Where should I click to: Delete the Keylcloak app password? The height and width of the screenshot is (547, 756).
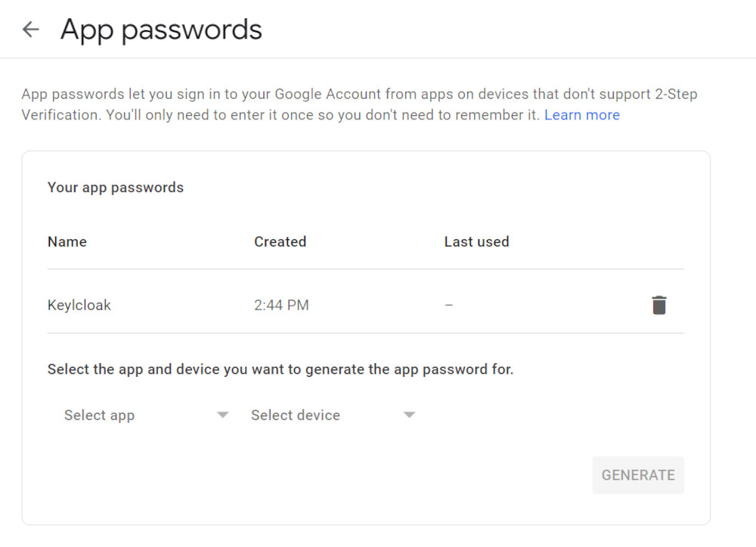(x=658, y=305)
